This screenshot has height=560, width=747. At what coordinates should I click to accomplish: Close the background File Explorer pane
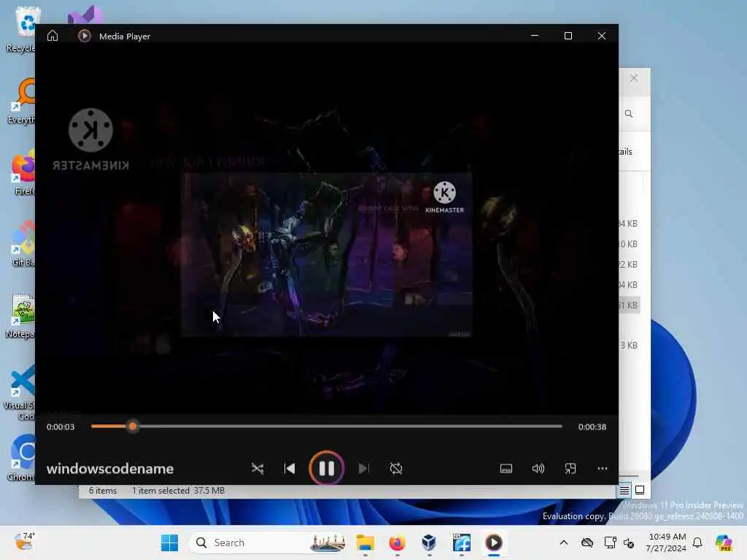point(634,78)
